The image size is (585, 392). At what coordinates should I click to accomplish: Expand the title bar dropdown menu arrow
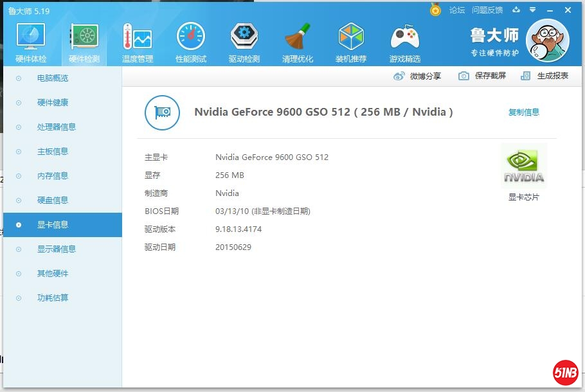pos(532,10)
